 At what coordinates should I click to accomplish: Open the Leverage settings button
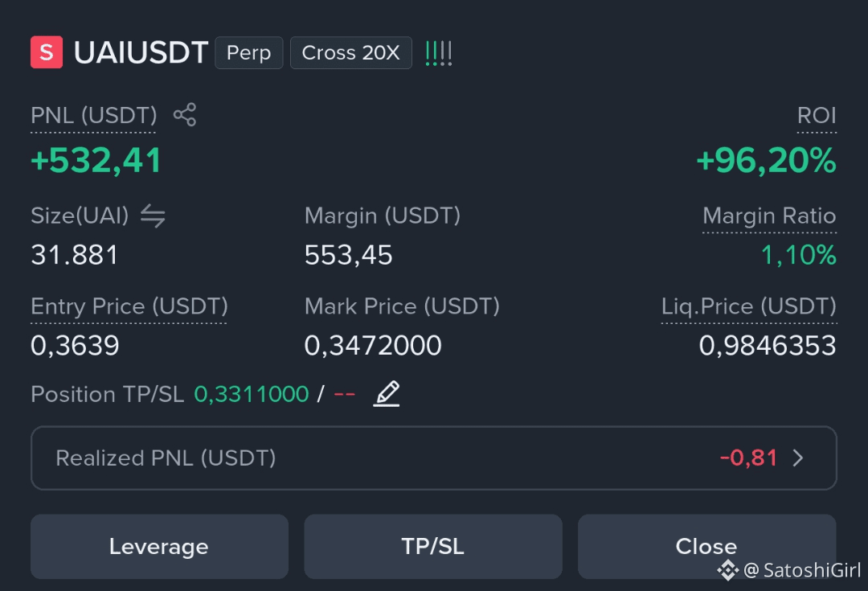[159, 546]
